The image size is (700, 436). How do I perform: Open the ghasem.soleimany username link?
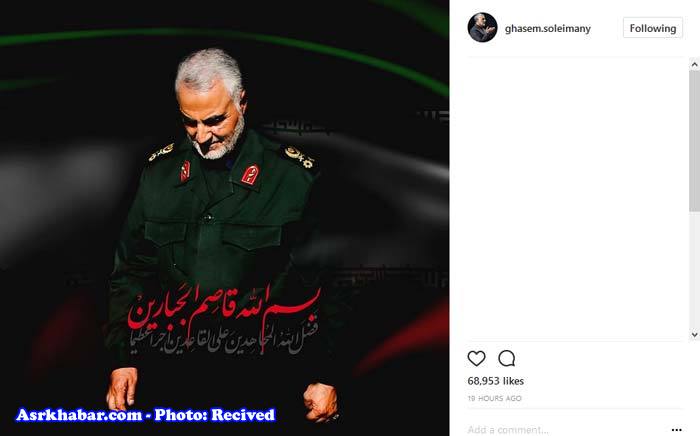[548, 29]
